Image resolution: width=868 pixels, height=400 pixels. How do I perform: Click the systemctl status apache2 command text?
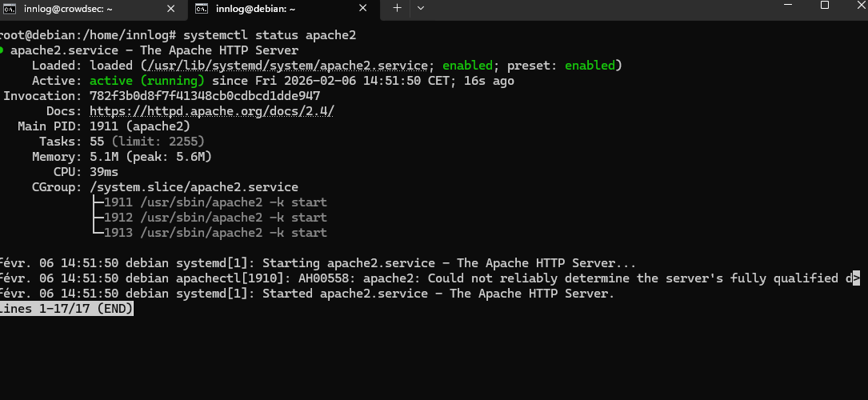click(x=270, y=35)
